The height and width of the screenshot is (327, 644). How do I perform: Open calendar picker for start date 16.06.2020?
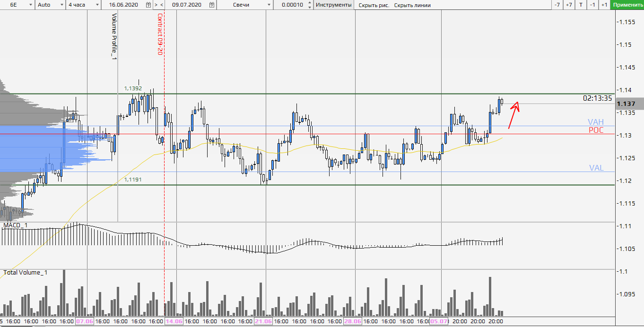pos(148,5)
